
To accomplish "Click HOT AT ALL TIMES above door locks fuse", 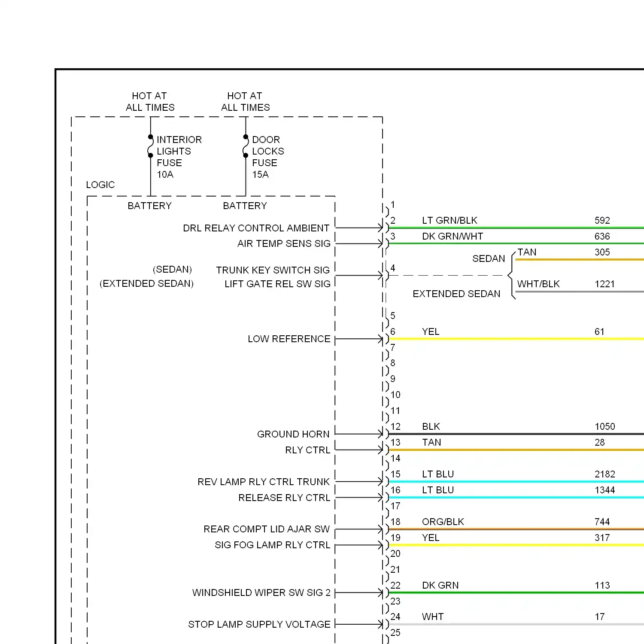I will coord(245,102).
